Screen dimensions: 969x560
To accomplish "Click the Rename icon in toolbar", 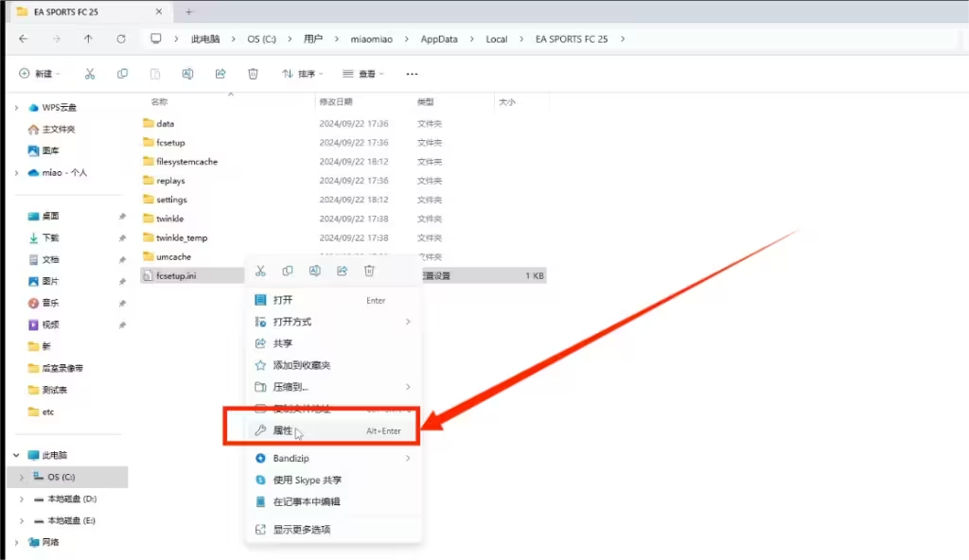I will 188,74.
